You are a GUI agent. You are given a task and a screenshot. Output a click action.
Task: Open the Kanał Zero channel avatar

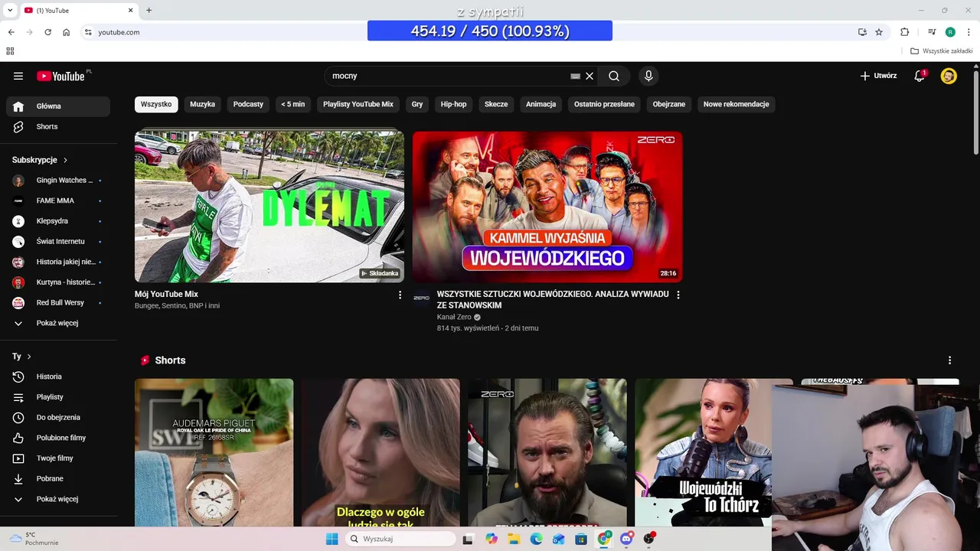click(421, 298)
